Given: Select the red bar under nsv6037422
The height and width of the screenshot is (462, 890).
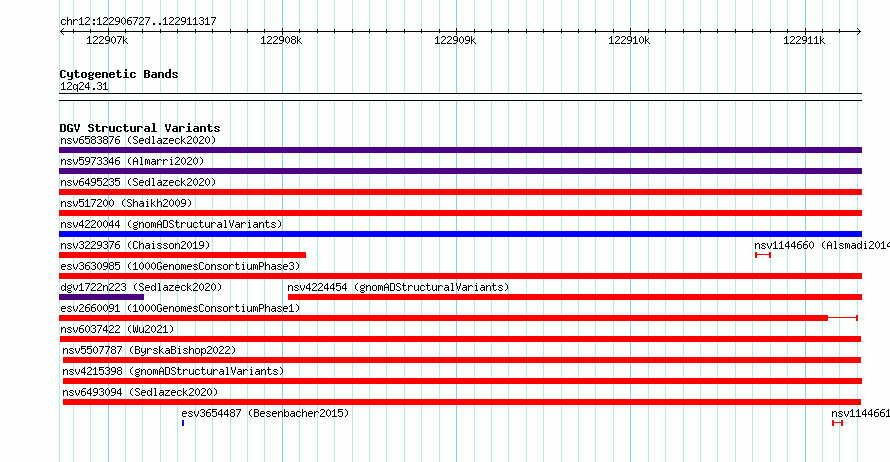Looking at the screenshot, I should [460, 339].
